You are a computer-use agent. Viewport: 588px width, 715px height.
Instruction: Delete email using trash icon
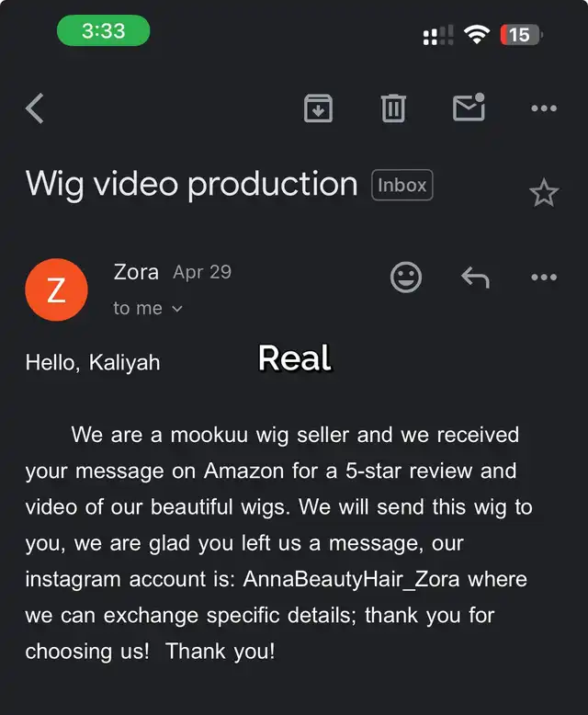point(393,108)
